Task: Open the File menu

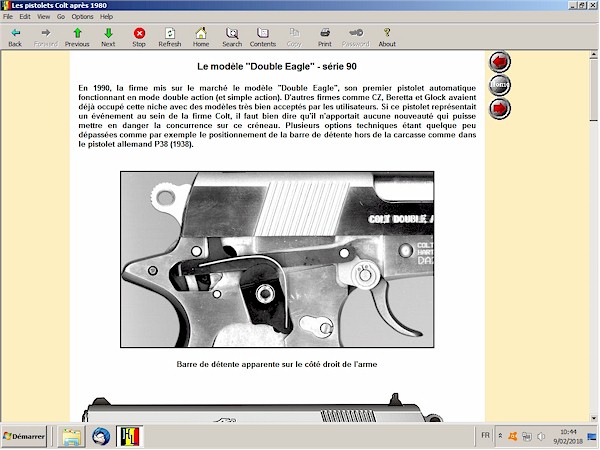Action: point(8,17)
